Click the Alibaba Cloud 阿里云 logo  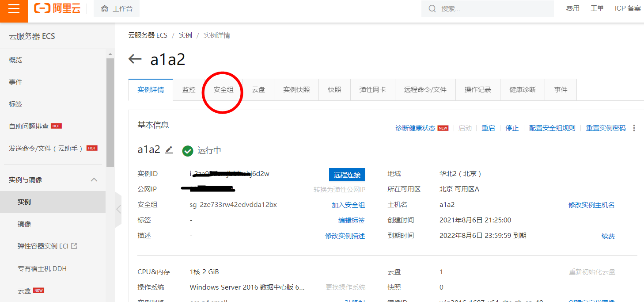coord(57,8)
